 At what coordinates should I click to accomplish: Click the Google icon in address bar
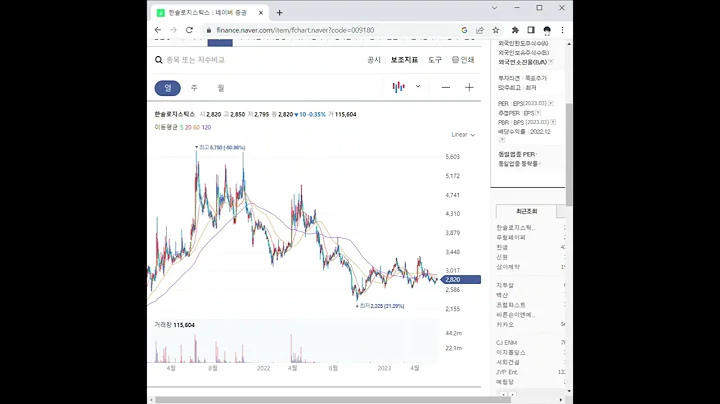tap(464, 30)
